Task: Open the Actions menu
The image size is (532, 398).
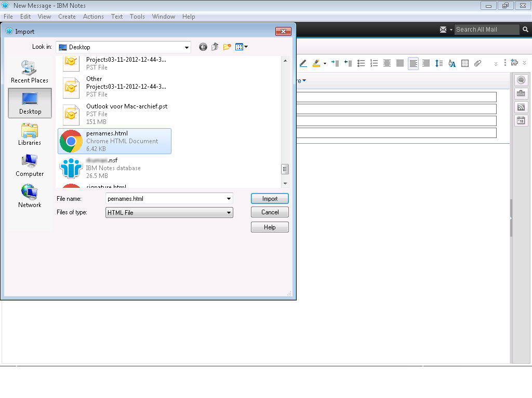Action: tap(94, 17)
